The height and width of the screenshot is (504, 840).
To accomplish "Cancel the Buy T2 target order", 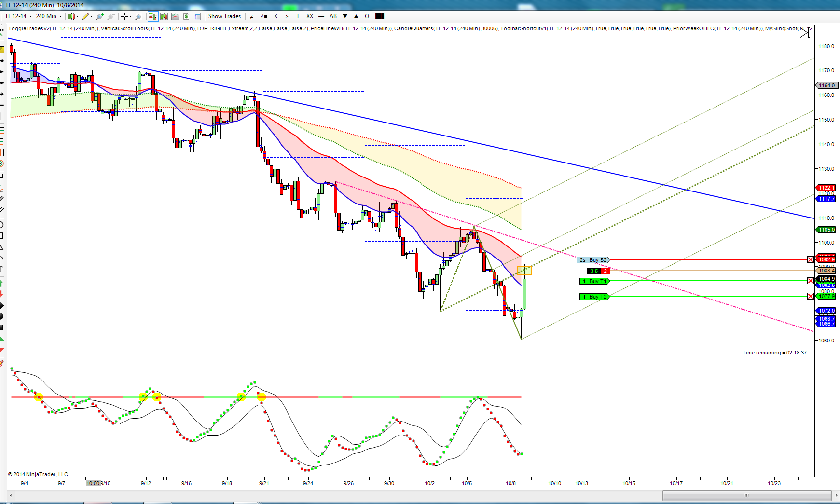I will click(x=811, y=296).
